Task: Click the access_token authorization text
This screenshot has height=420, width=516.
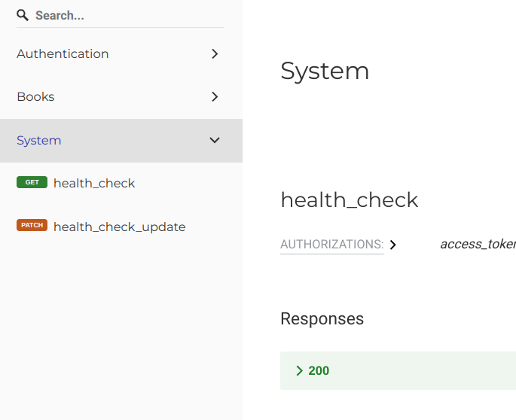Action: point(478,244)
